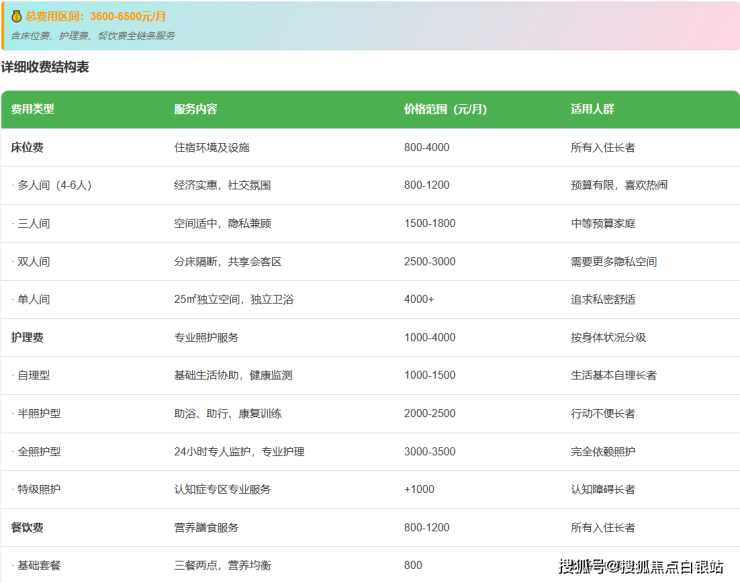
Task: Click the 认知症专区专业服务 cell
Action: [x=222, y=489]
